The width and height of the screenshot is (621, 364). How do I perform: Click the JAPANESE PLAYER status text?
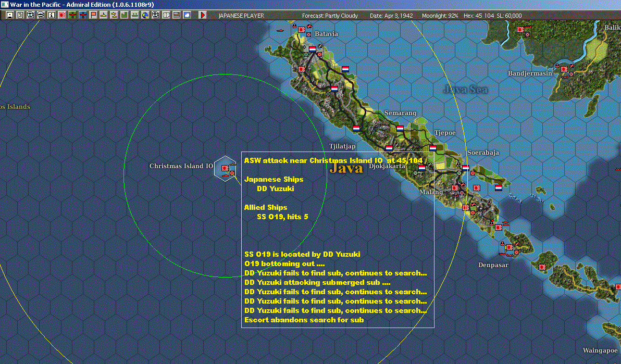pos(241,16)
